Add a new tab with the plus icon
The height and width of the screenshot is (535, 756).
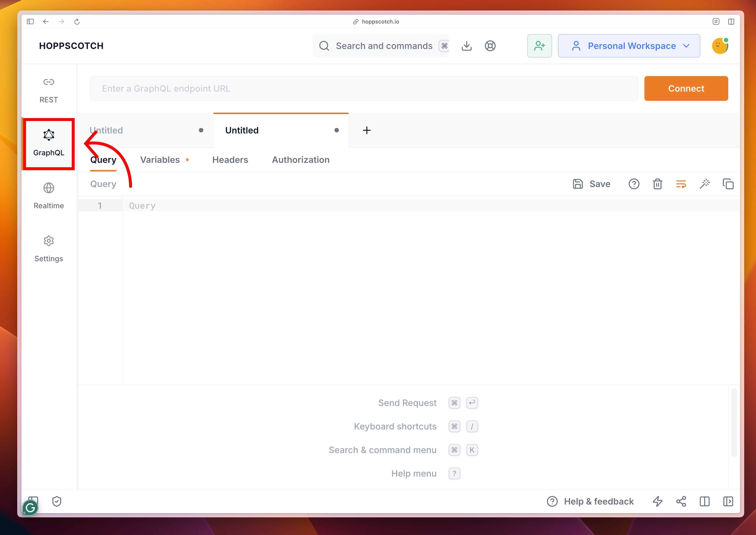pos(367,130)
